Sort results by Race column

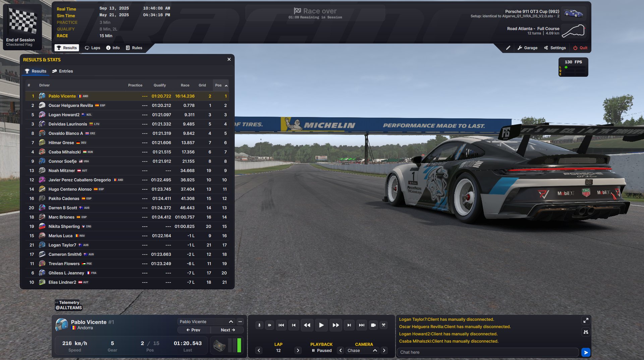(185, 85)
